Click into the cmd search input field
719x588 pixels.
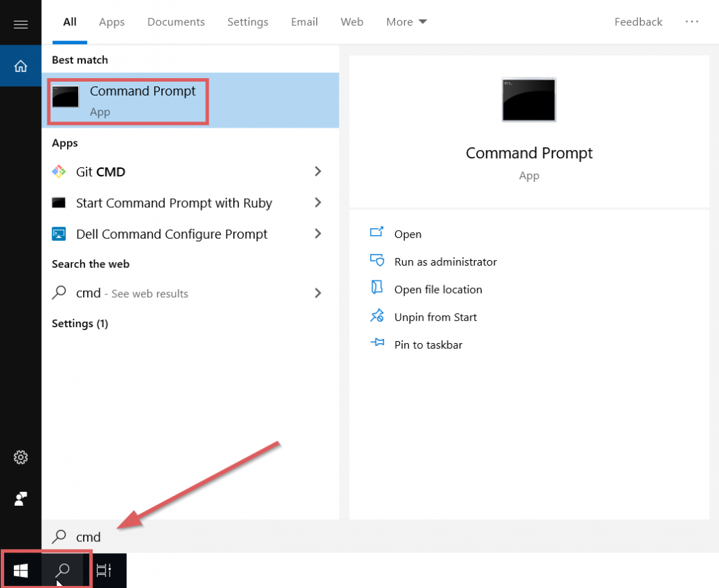pyautogui.click(x=380, y=536)
